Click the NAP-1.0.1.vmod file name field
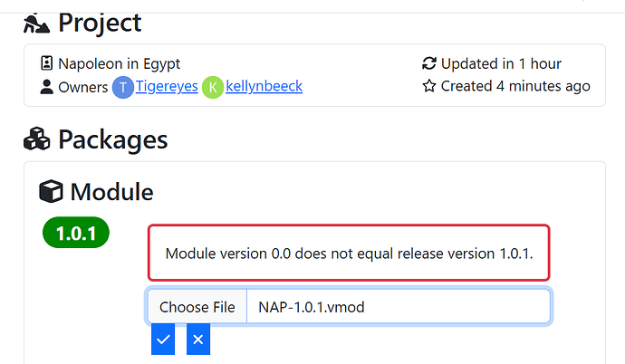Viewport: 625px width, 364px height. click(397, 307)
